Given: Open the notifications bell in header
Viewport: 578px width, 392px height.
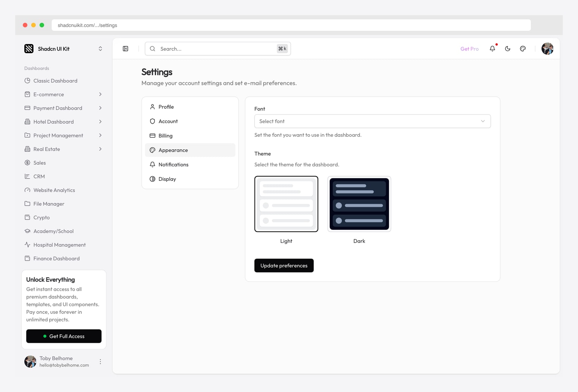Looking at the screenshot, I should (492, 49).
